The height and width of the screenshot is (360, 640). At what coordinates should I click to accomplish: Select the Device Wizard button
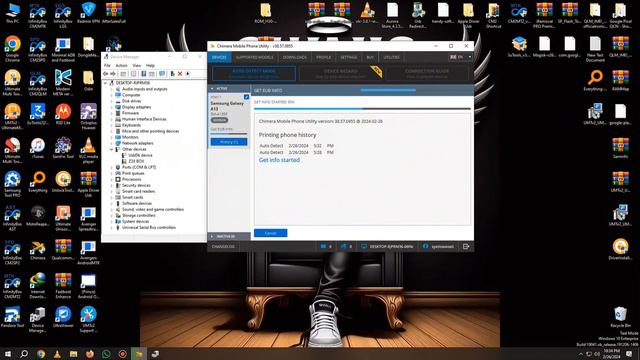coord(340,73)
